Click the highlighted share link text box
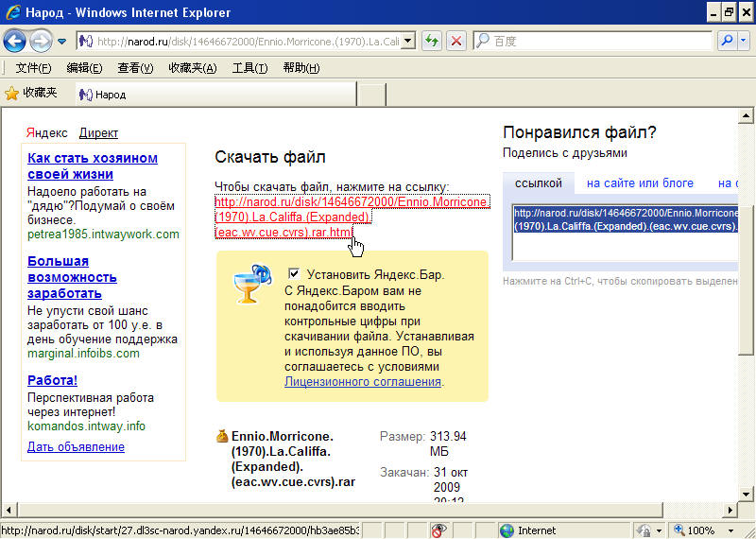The height and width of the screenshot is (539, 756). (625, 232)
